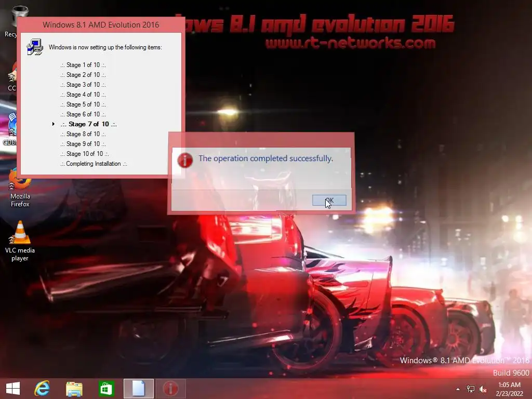Open the Windows Store taskbar icon
532x399 pixels.
(x=106, y=389)
